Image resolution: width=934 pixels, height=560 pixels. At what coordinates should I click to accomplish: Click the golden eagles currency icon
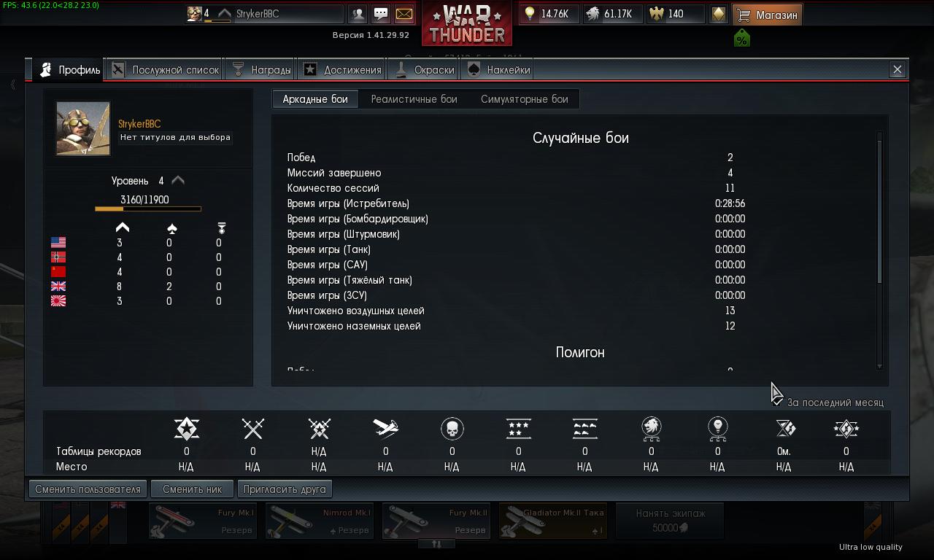click(x=657, y=14)
